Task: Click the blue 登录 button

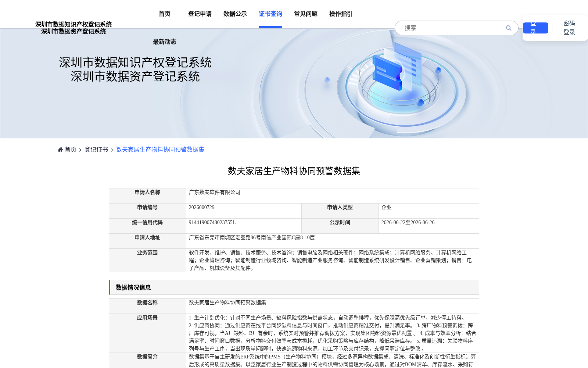Action: pos(535,28)
